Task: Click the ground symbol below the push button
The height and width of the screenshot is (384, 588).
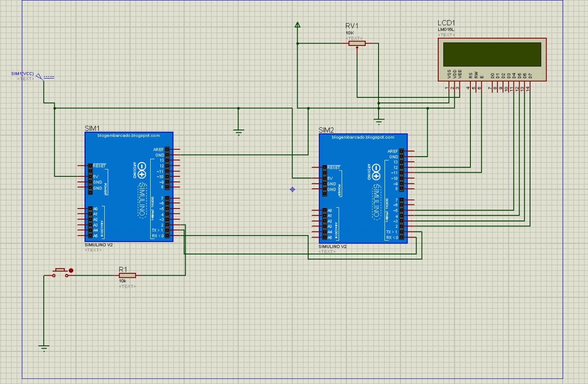Action: tap(44, 348)
